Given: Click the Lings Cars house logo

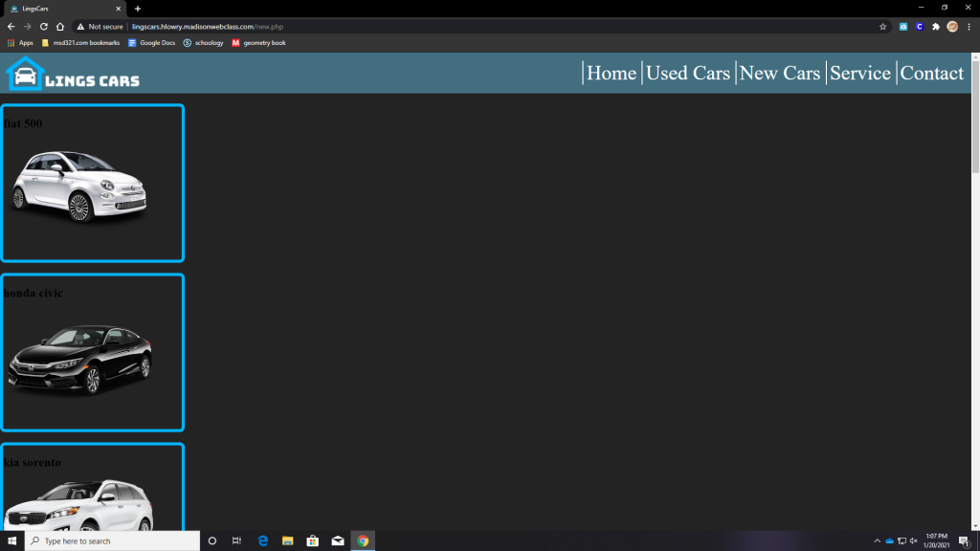Looking at the screenshot, I should [x=25, y=74].
